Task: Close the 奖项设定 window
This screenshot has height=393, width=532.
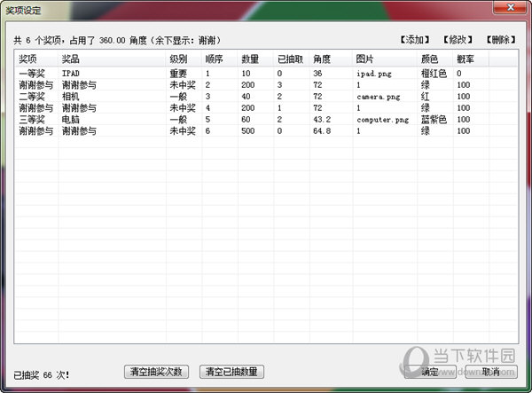Action: click(x=511, y=7)
